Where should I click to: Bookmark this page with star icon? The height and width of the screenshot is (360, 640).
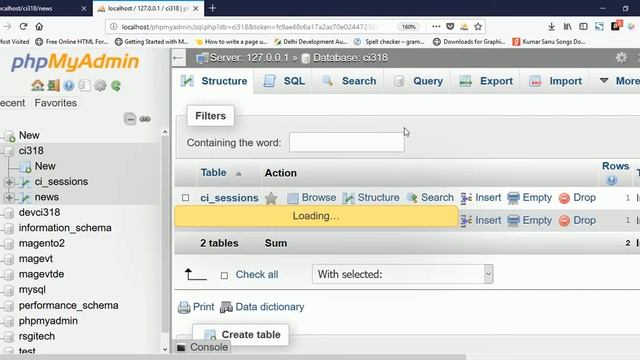coord(478,27)
